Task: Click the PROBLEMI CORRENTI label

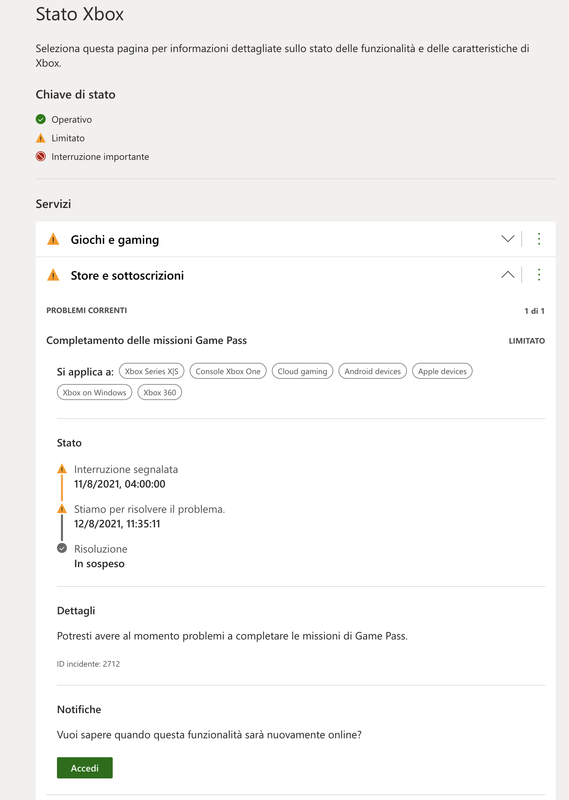Action: click(87, 310)
